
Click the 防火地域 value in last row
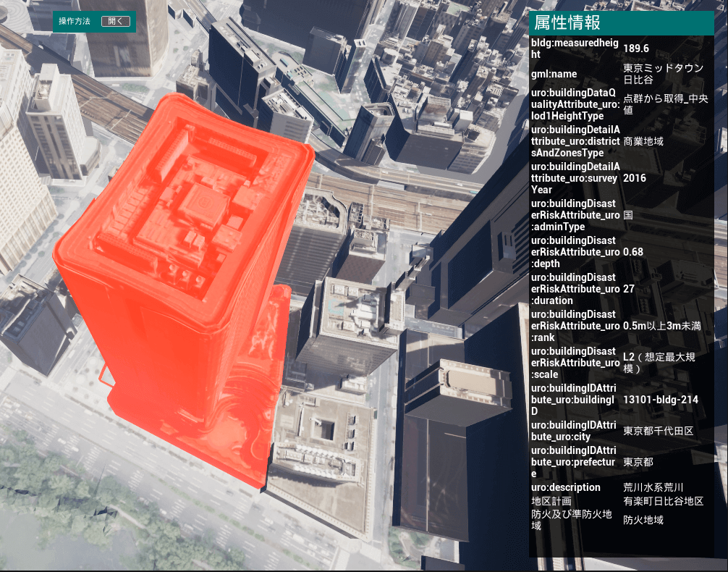click(643, 520)
